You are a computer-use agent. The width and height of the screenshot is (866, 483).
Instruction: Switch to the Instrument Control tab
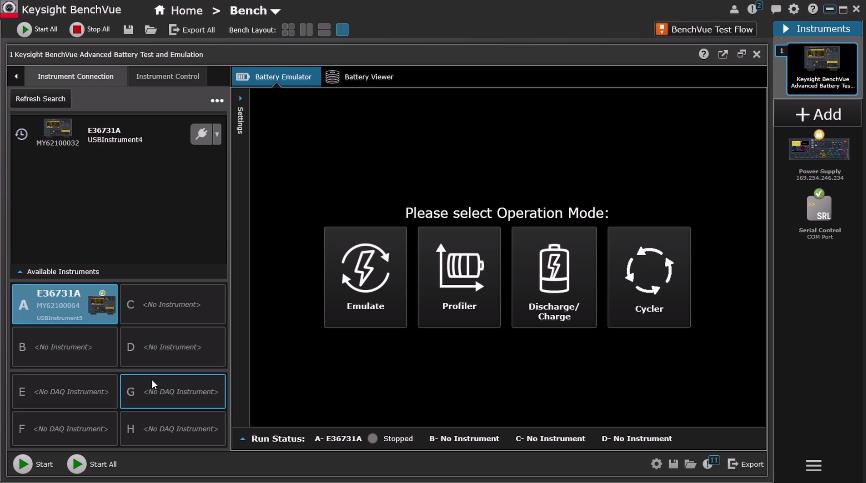pos(167,76)
